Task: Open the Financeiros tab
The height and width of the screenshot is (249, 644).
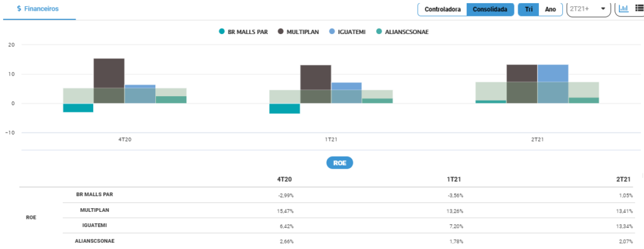Action: tap(38, 9)
